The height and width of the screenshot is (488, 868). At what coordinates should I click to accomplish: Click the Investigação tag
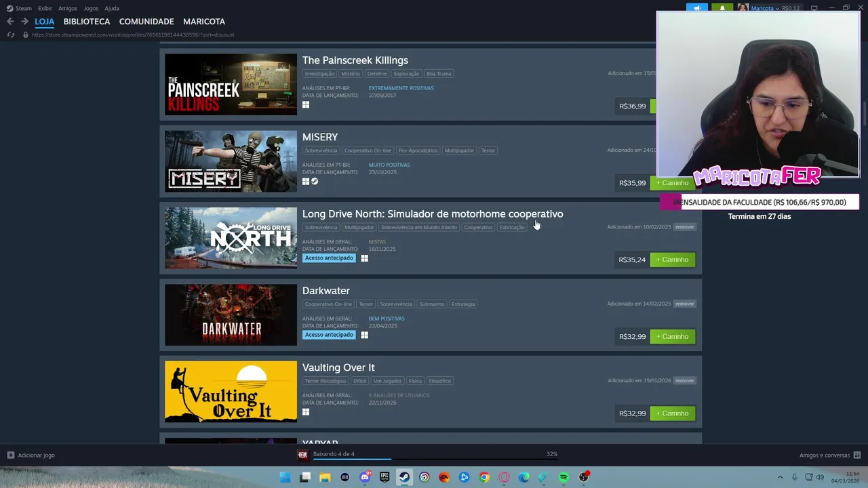point(319,73)
